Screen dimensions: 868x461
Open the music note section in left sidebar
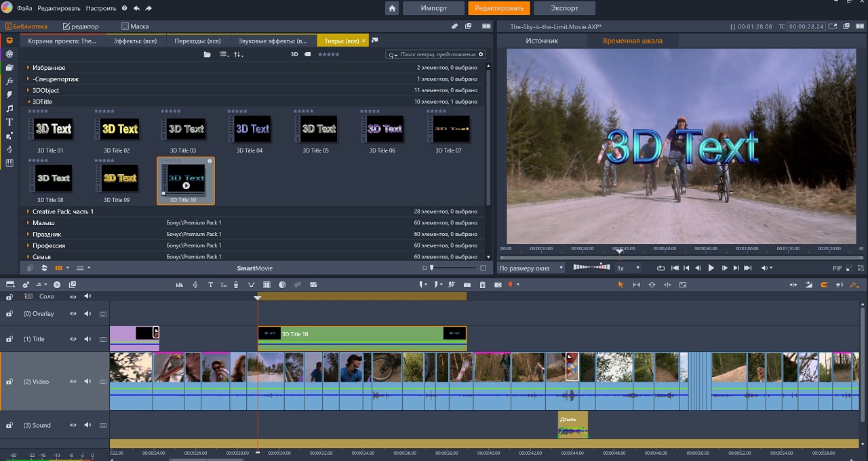pos(9,108)
